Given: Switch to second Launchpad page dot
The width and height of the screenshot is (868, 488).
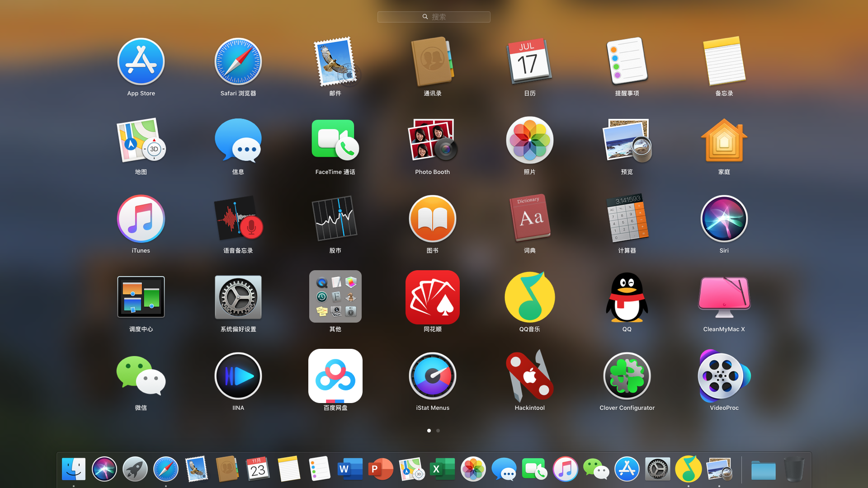Looking at the screenshot, I should [438, 431].
